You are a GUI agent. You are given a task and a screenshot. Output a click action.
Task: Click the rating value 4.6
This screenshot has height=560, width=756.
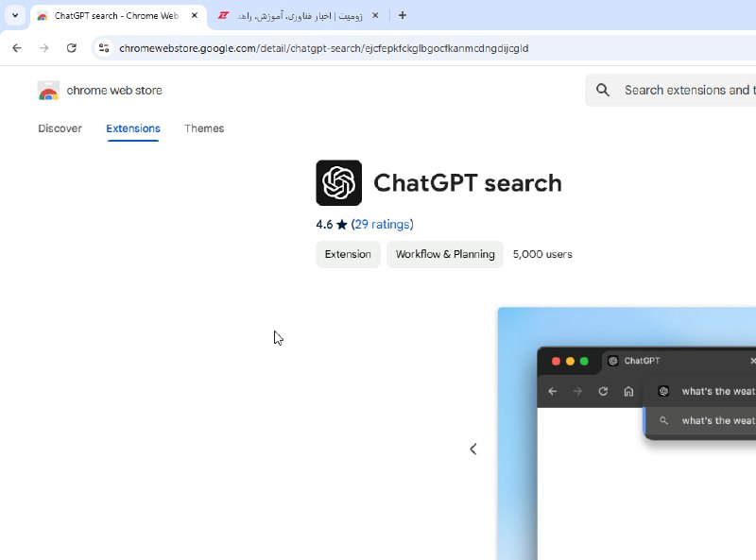[x=324, y=225]
